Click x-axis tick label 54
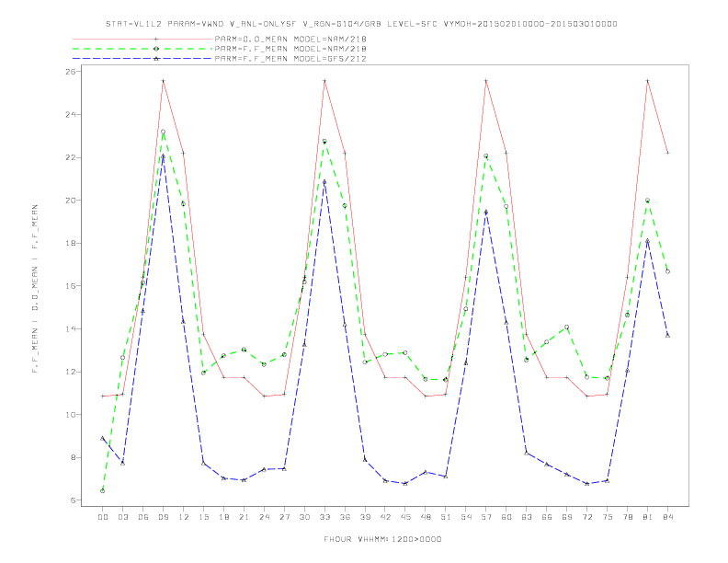Image resolution: width=728 pixels, height=563 pixels. (466, 517)
